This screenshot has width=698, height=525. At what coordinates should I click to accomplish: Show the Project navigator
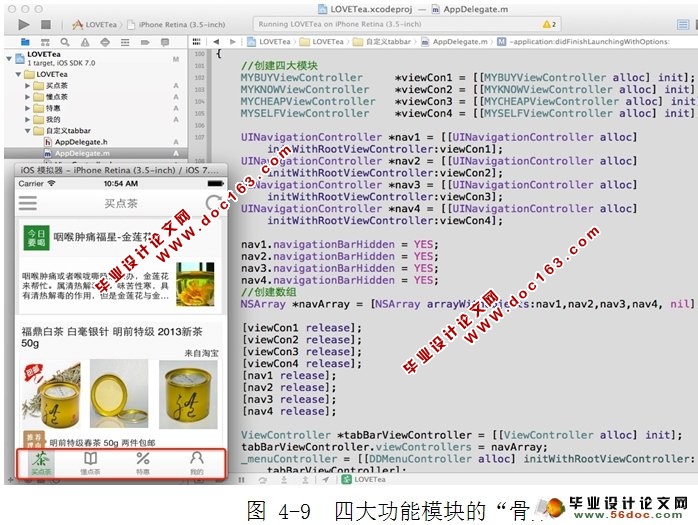[x=25, y=42]
